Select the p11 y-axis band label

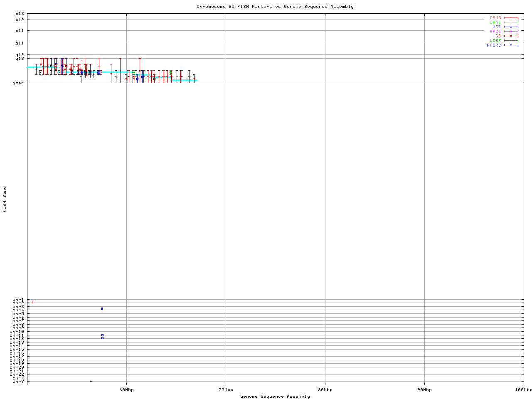(20, 31)
